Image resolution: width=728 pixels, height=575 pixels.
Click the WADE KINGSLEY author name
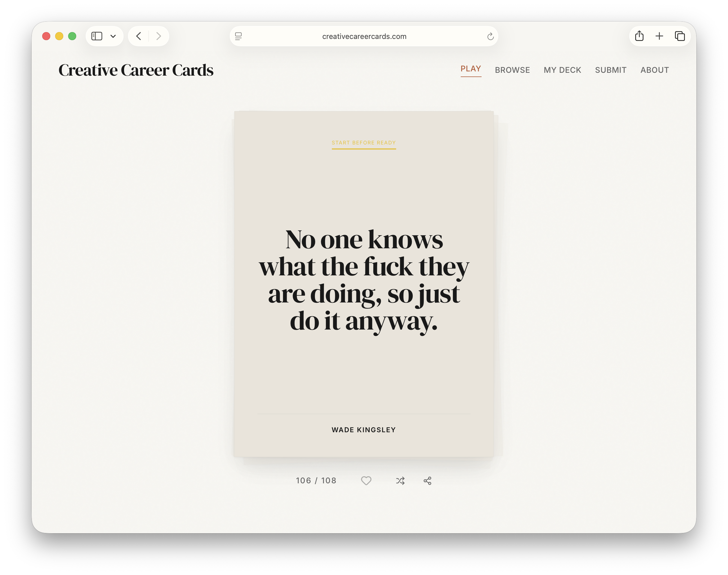[364, 430]
